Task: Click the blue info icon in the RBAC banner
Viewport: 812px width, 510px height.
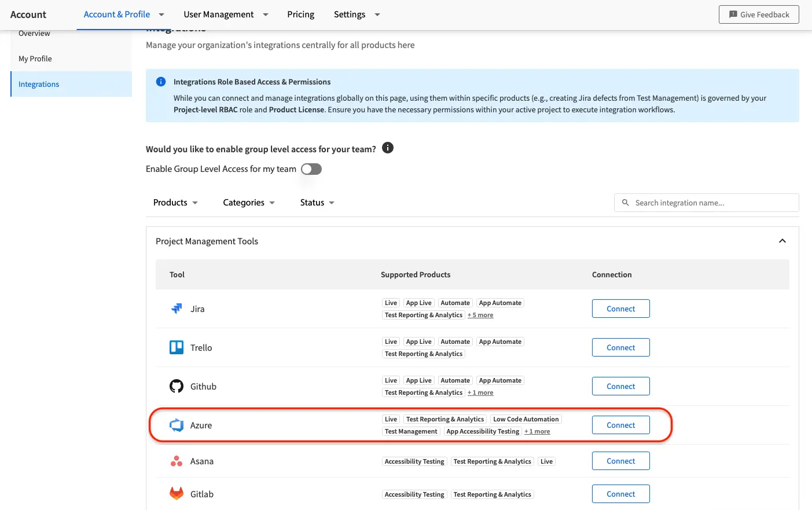Action: [161, 82]
